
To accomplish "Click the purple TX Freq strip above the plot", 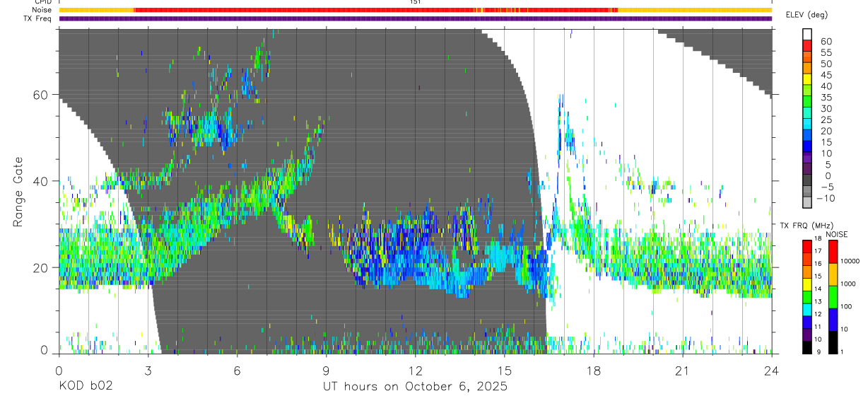I will 416,18.
